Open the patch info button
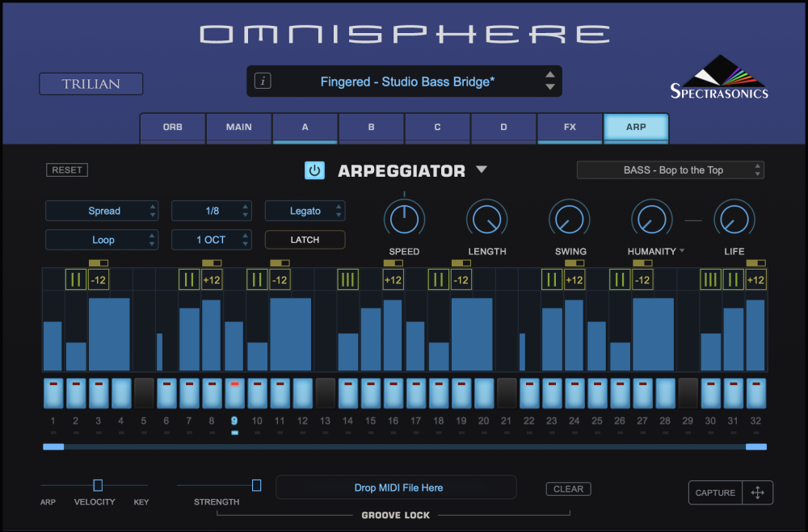The image size is (808, 532). point(263,81)
